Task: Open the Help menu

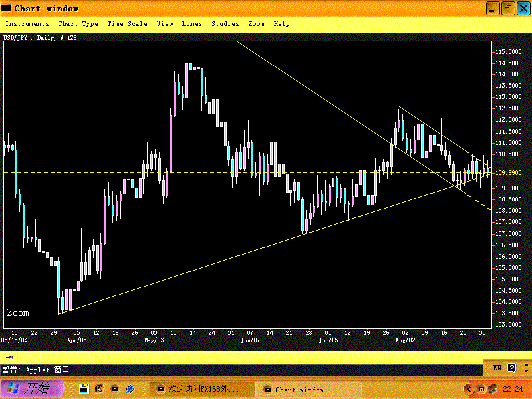Action: coord(281,24)
